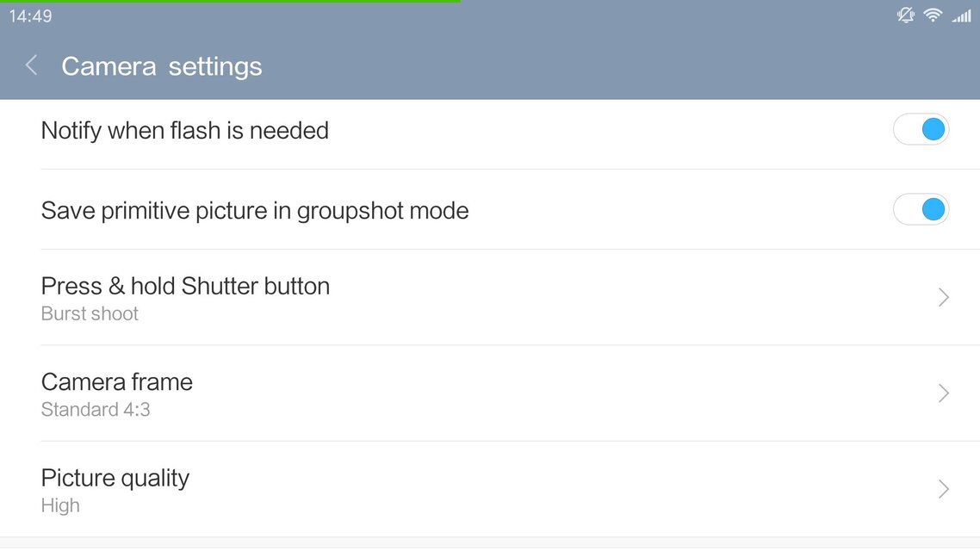The width and height of the screenshot is (980, 551).
Task: Open the Picture quality setting label
Action: [x=115, y=478]
